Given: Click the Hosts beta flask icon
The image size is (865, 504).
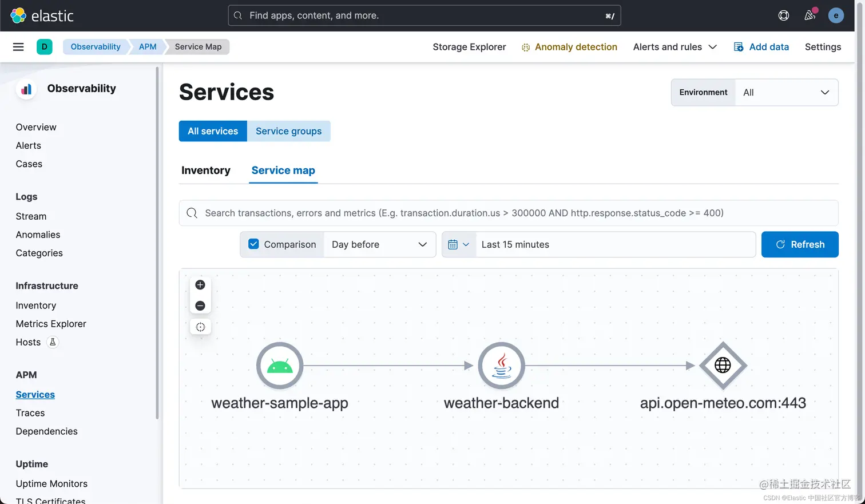Looking at the screenshot, I should pyautogui.click(x=53, y=342).
